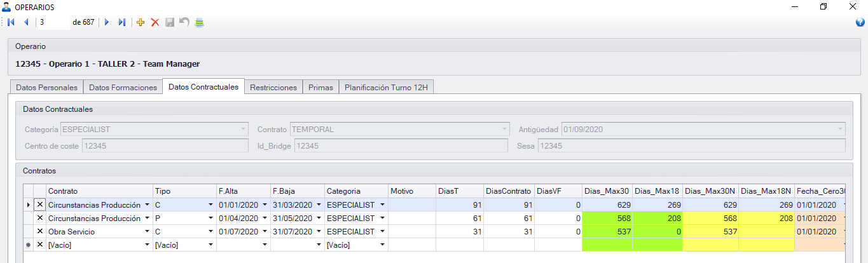
Task: Advance to the next operario record
Action: pos(106,22)
